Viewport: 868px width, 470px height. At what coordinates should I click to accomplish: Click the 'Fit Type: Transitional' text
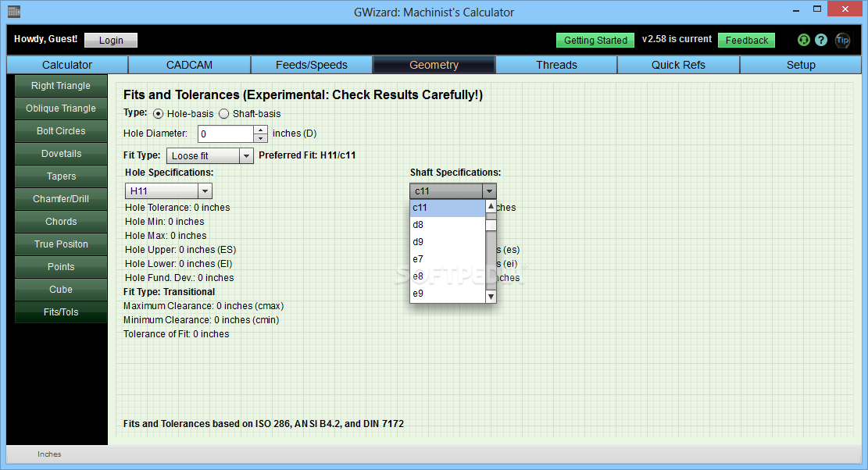(169, 292)
